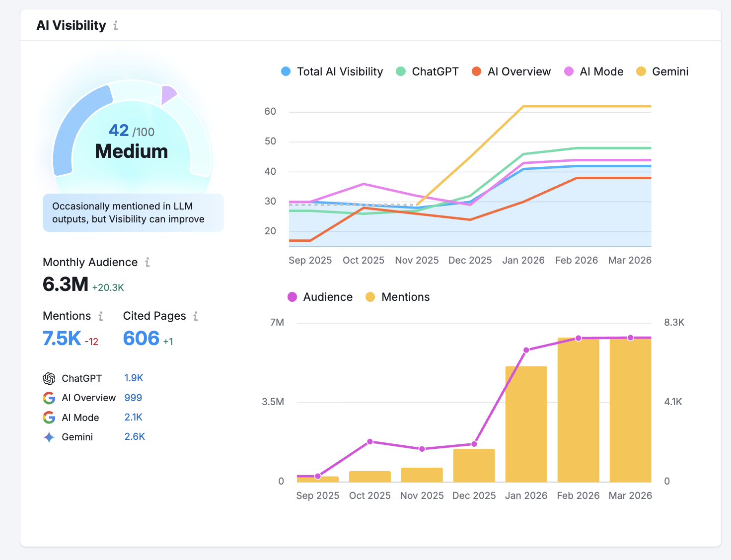Click the Cited Pages info icon
This screenshot has width=731, height=560.
pos(196,316)
